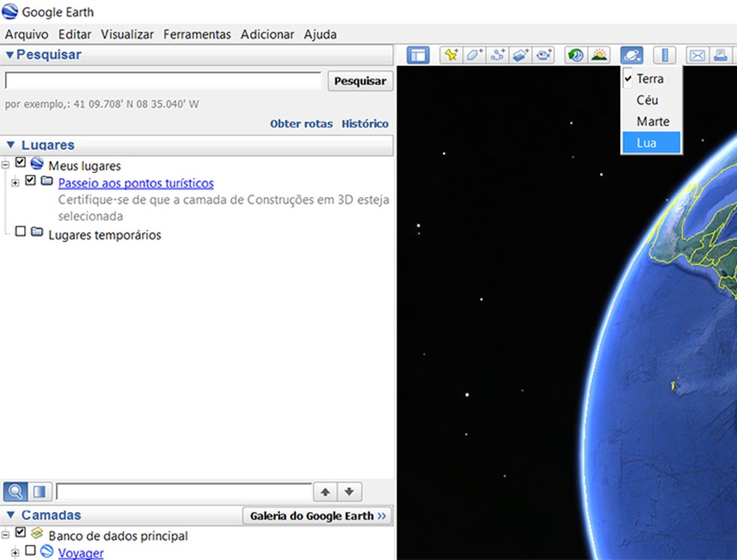Uncheck Passeio aos pontos turísticos checkbox
The width and height of the screenshot is (737, 560).
30,180
